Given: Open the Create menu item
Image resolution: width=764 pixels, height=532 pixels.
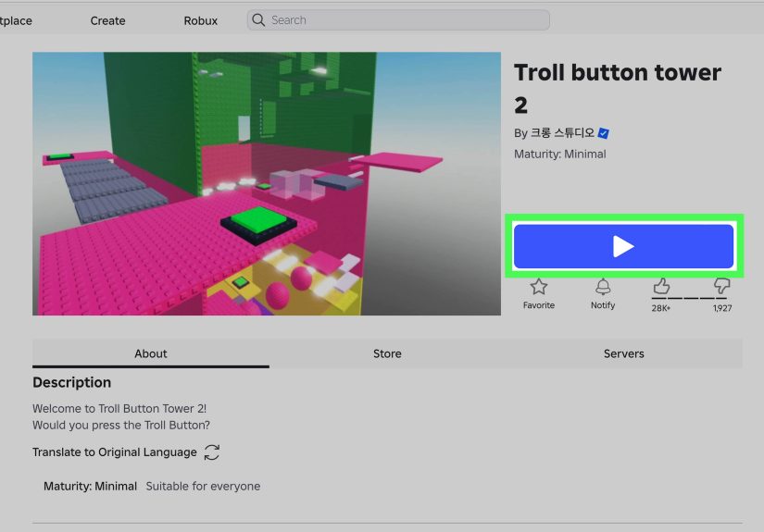Looking at the screenshot, I should [x=107, y=21].
